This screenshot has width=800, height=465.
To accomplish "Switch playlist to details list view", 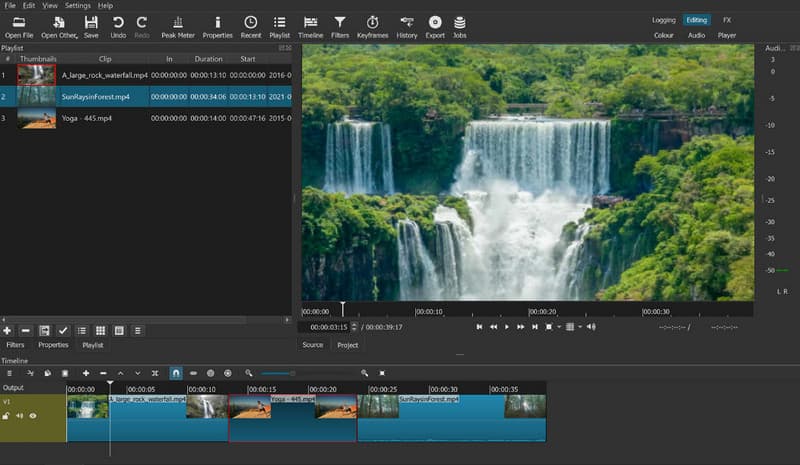I will point(82,331).
